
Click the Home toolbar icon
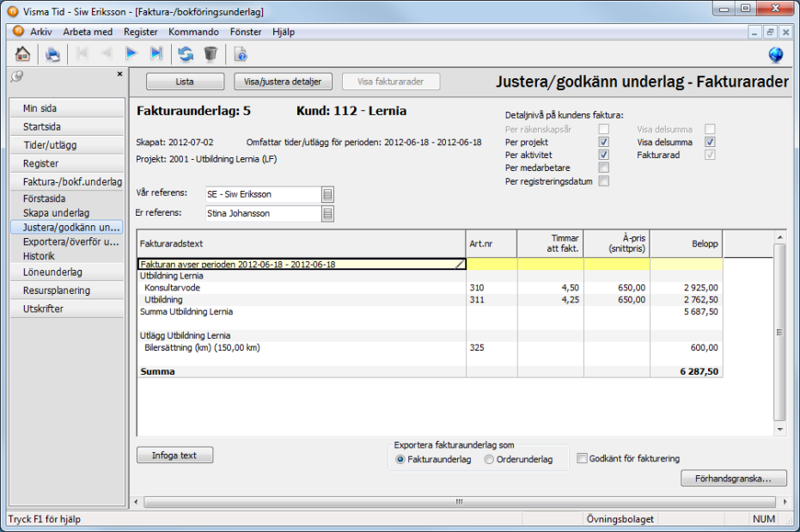(22, 53)
